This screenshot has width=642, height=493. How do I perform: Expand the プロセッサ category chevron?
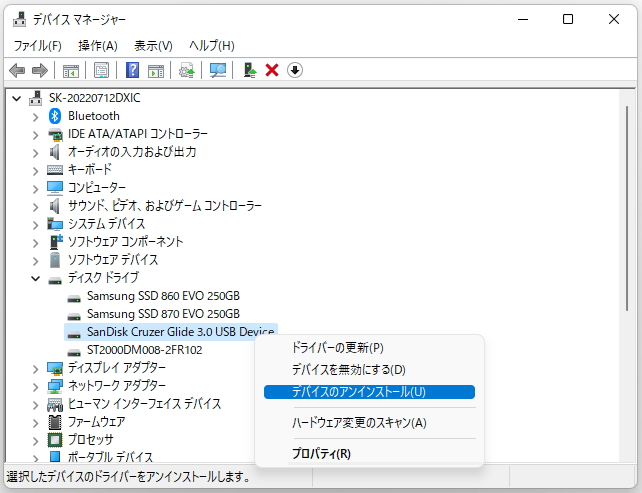(36, 441)
